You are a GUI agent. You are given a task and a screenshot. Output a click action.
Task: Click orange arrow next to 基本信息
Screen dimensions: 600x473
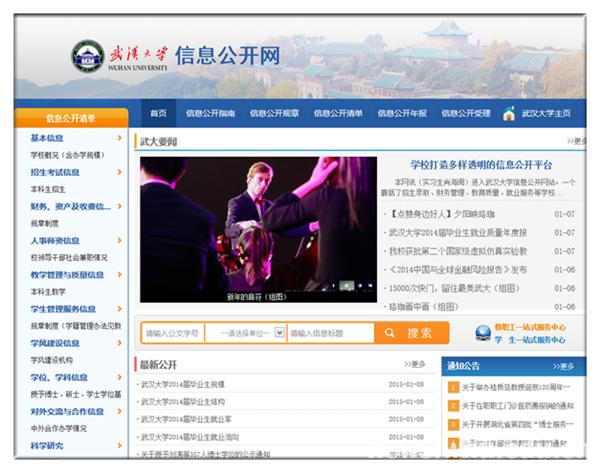point(121,138)
